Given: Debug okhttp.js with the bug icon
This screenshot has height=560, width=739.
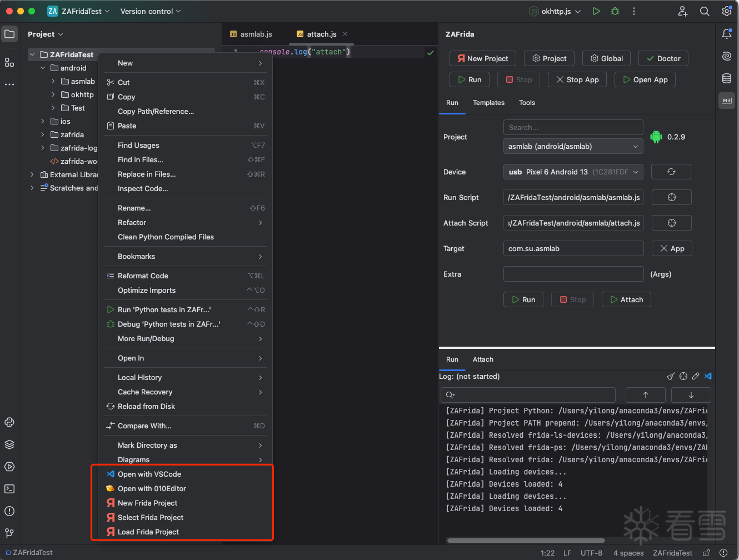Looking at the screenshot, I should [x=615, y=11].
